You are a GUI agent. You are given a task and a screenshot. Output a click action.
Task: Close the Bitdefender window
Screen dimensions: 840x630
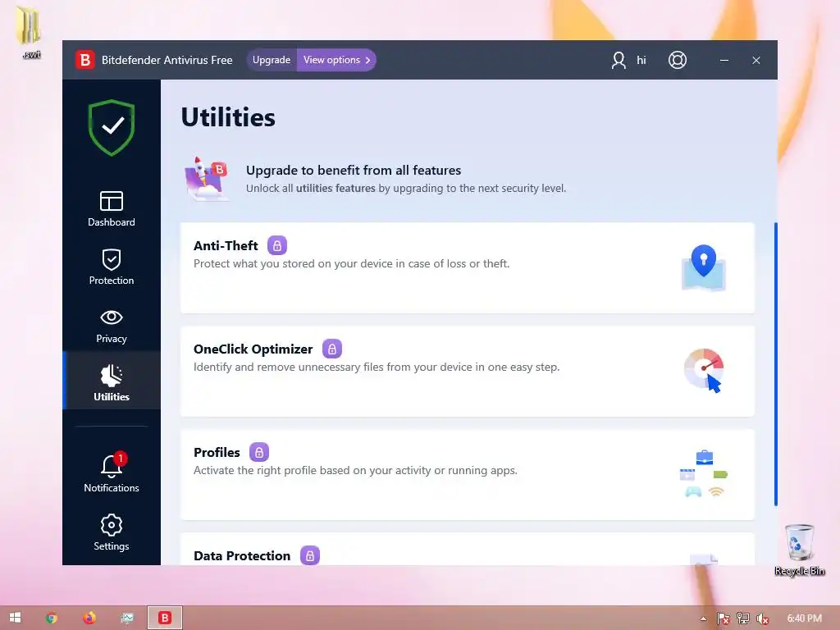click(756, 60)
